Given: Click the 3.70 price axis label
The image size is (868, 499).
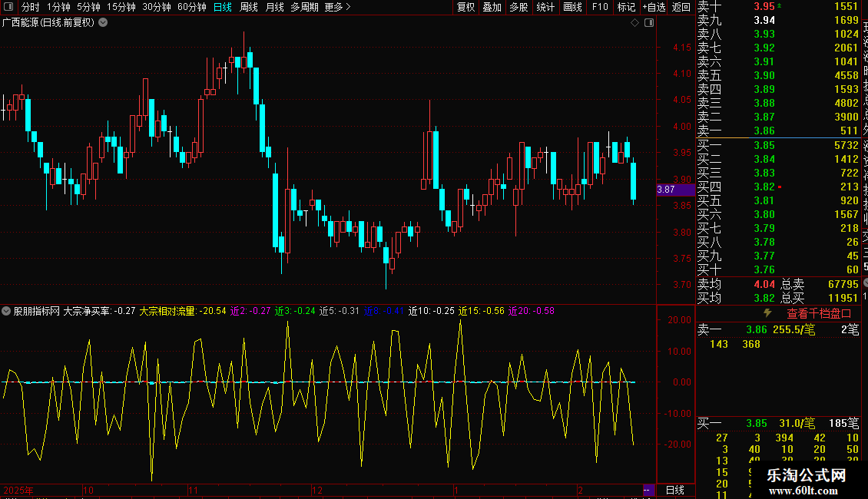Looking at the screenshot, I should pos(682,285).
